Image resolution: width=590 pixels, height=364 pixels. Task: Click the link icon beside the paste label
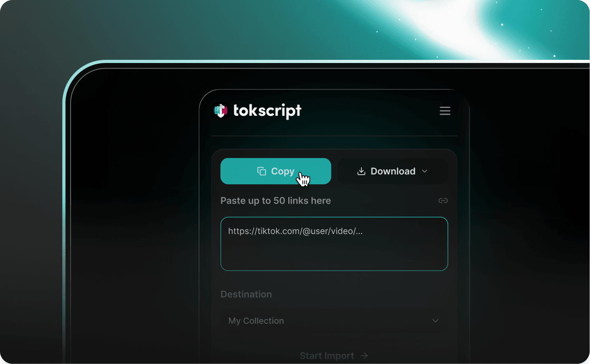coord(443,201)
